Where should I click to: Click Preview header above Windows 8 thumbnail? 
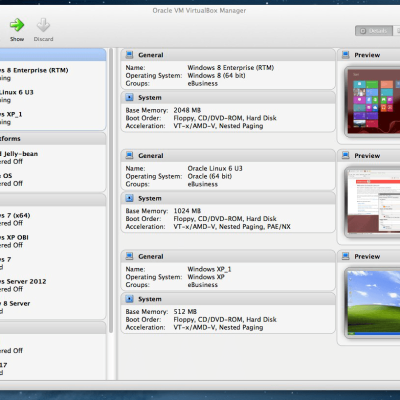[369, 55]
